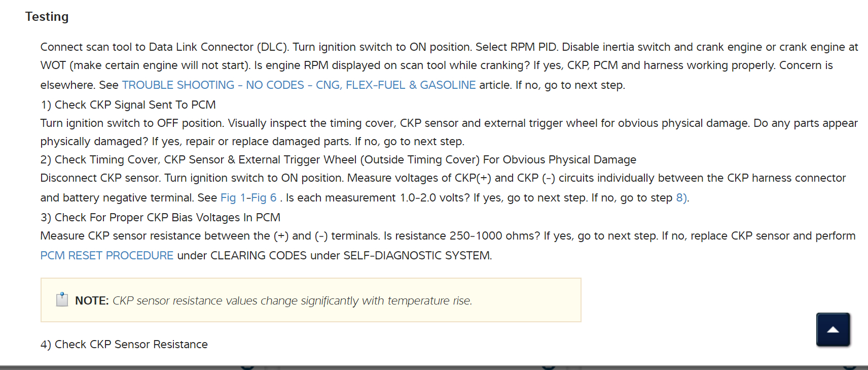Click the dark bar at the page bottom

point(434,367)
